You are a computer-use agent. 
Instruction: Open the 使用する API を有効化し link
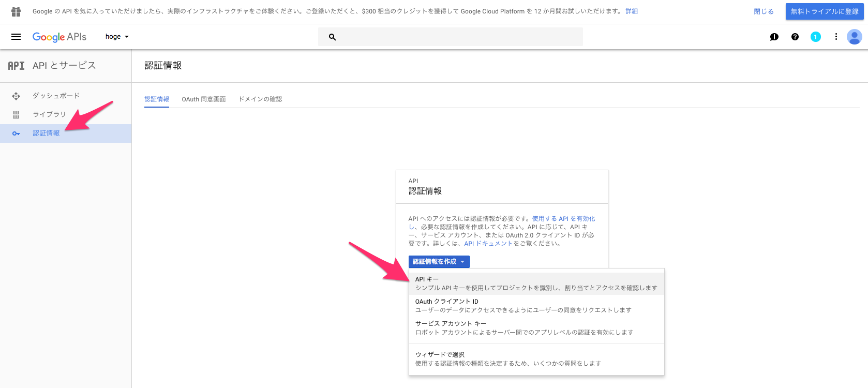pyautogui.click(x=563, y=219)
